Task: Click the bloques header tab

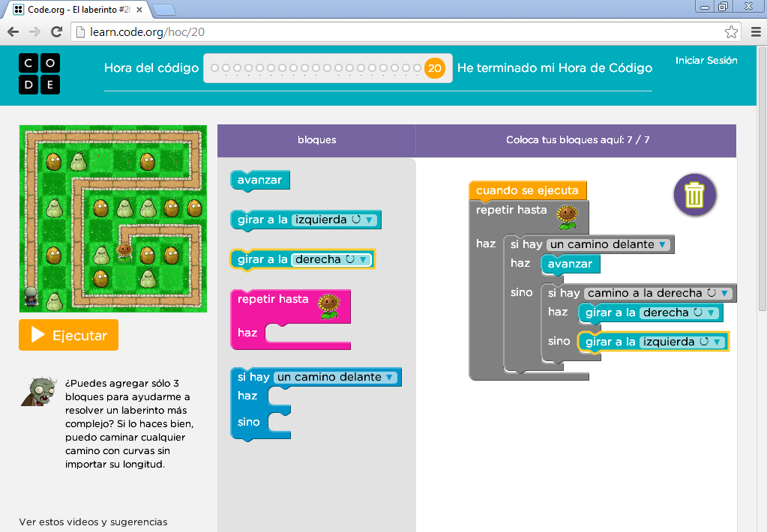Action: pos(316,140)
